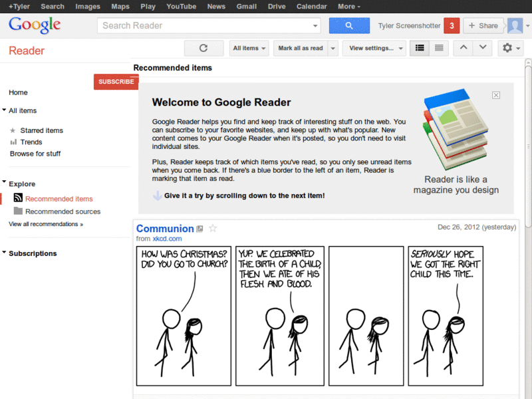The height and width of the screenshot is (399, 532).
Task: Open +Tyler in the top bar
Action: [x=19, y=7]
